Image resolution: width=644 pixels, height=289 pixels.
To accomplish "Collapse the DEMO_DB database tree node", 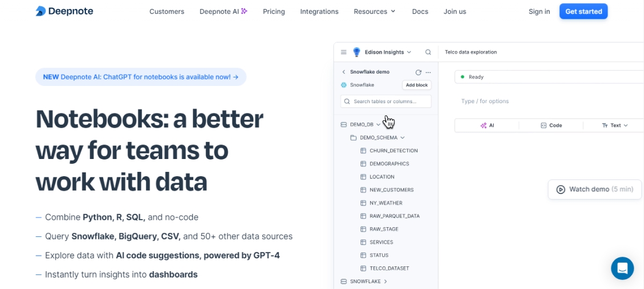I will tap(378, 125).
